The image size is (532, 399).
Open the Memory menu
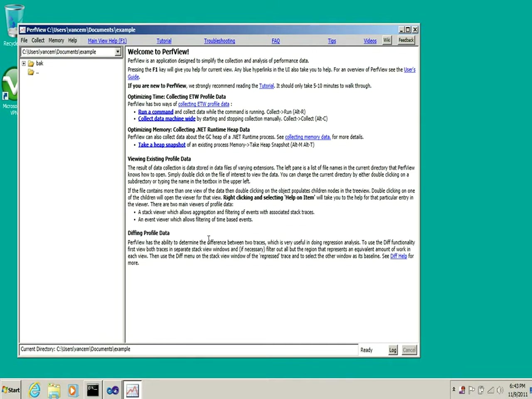click(x=56, y=40)
